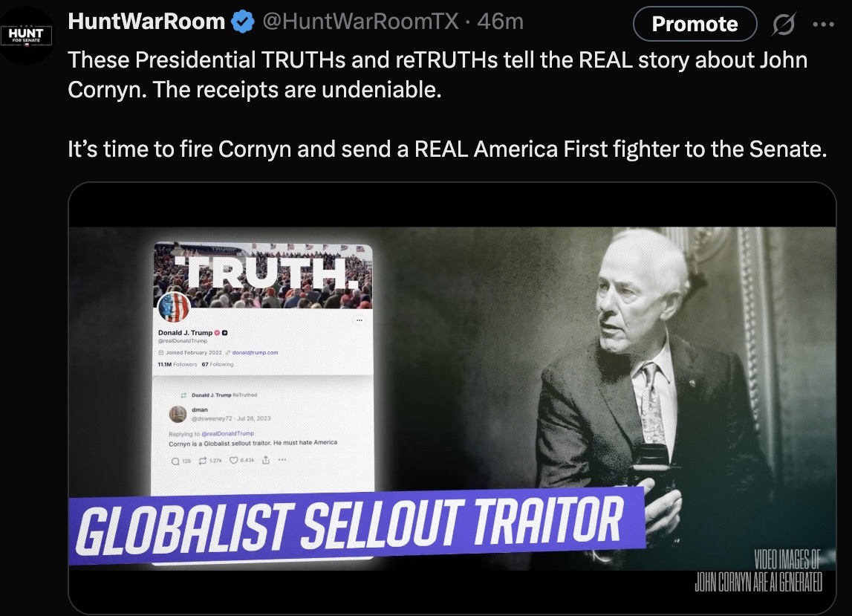852x616 pixels.
Task: Open the three-dot more options menu on post
Action: (x=823, y=24)
